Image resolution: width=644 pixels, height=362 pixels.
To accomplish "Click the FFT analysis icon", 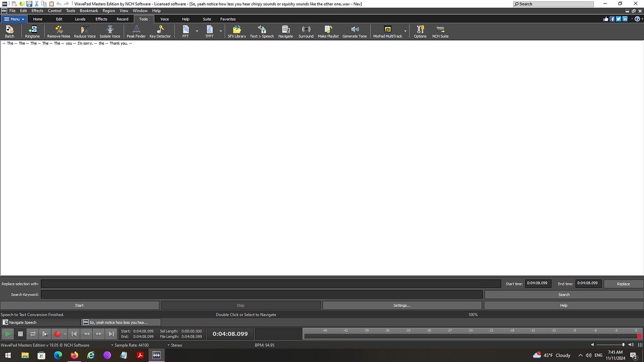I will [x=185, y=31].
